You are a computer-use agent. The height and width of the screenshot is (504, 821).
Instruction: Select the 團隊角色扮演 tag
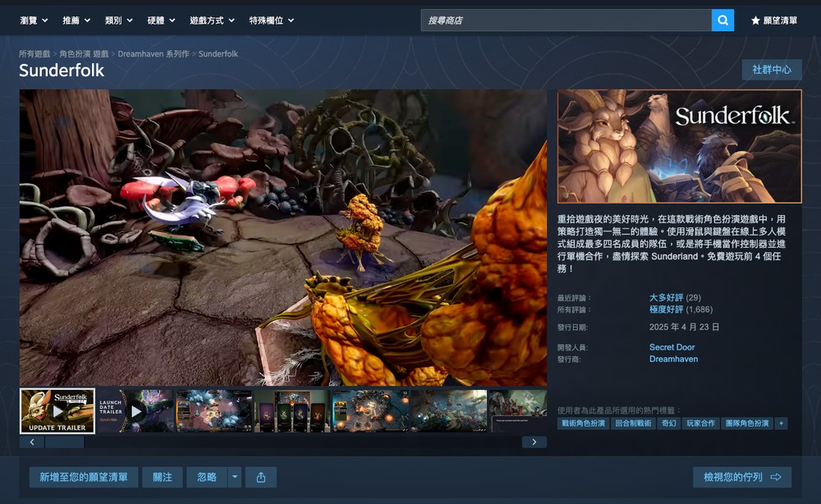click(747, 424)
